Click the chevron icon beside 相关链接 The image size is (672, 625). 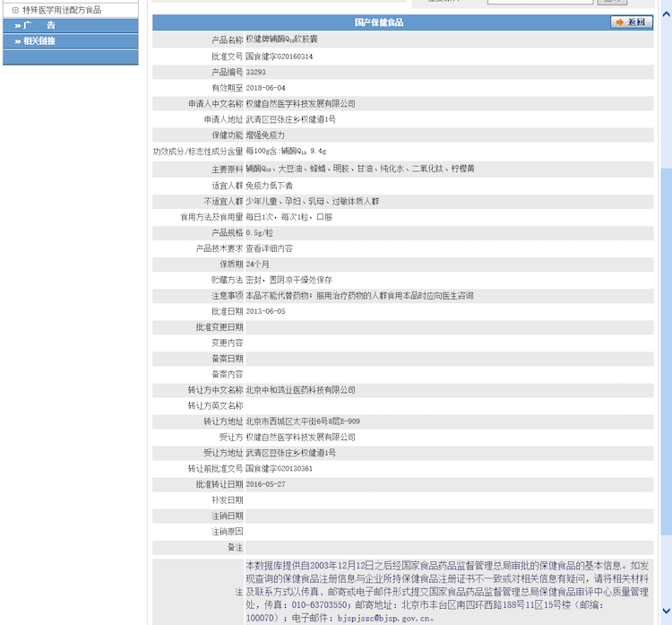pyautogui.click(x=17, y=41)
